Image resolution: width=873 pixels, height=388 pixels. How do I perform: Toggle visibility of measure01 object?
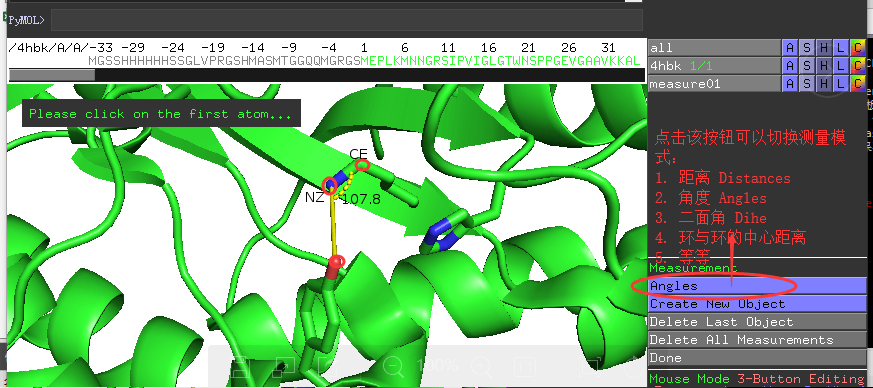pyautogui.click(x=714, y=84)
